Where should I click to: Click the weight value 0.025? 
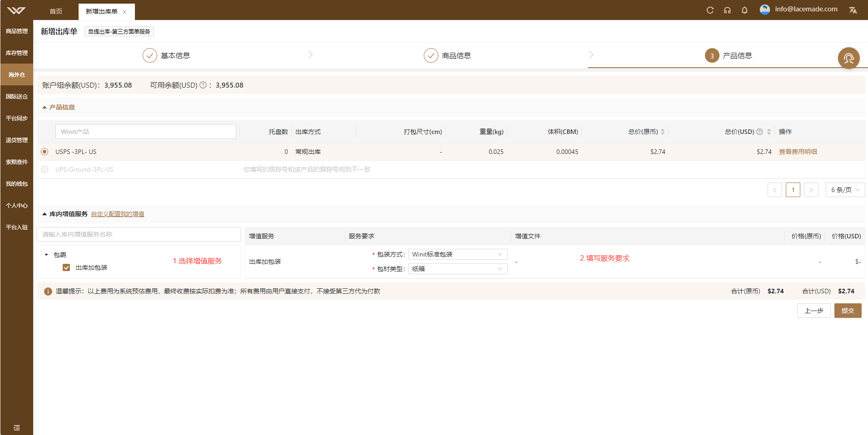496,152
